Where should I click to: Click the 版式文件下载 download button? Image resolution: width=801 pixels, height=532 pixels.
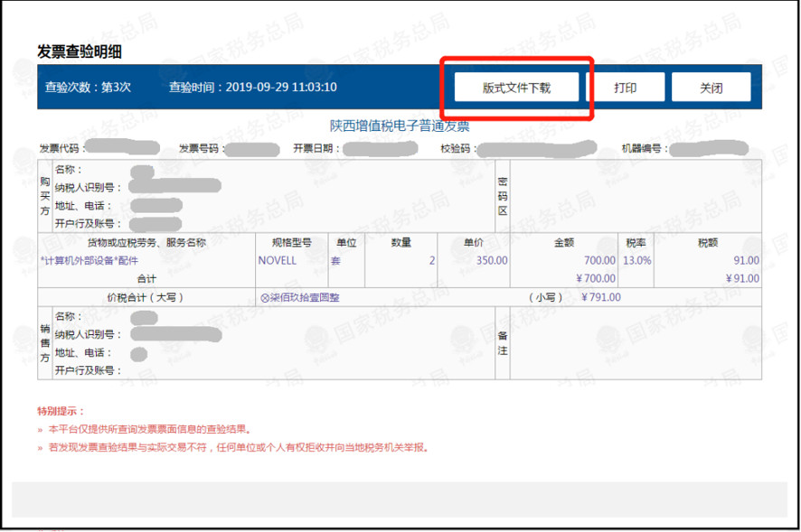pos(516,88)
